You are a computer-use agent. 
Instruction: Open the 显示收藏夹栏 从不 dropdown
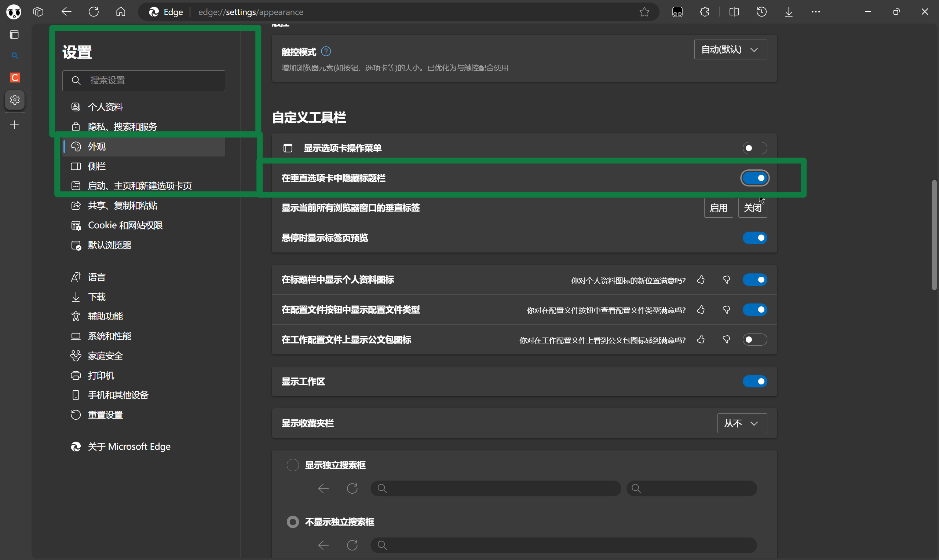[742, 423]
